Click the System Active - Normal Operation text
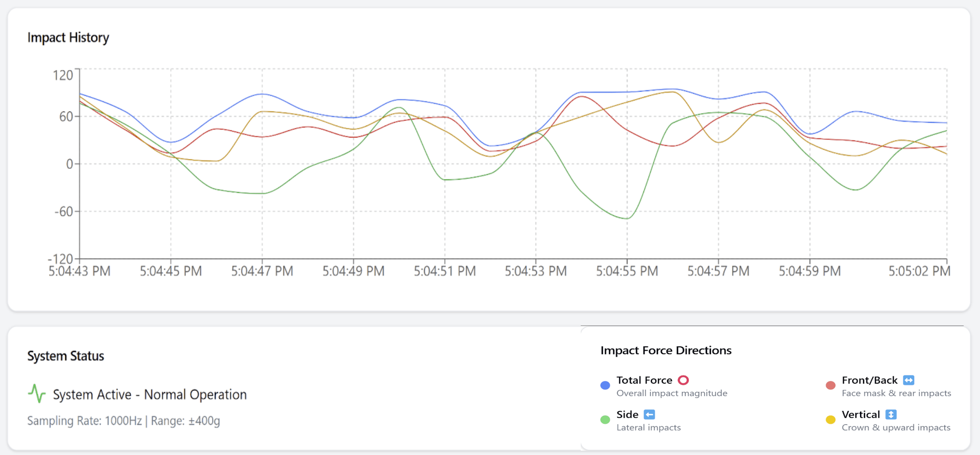The image size is (980, 455). (x=149, y=394)
